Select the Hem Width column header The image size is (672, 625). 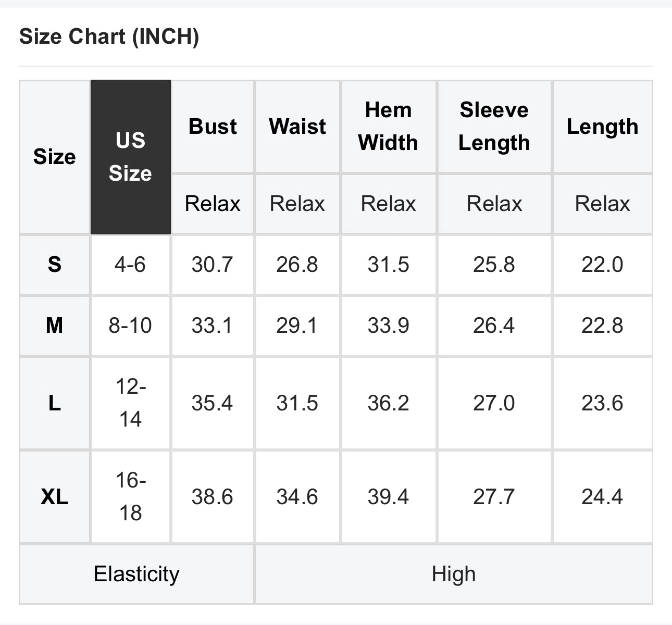tap(388, 127)
